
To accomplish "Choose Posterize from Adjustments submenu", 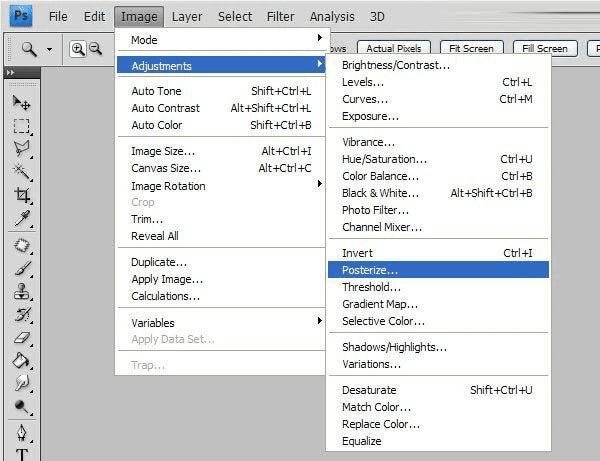I will coord(438,270).
